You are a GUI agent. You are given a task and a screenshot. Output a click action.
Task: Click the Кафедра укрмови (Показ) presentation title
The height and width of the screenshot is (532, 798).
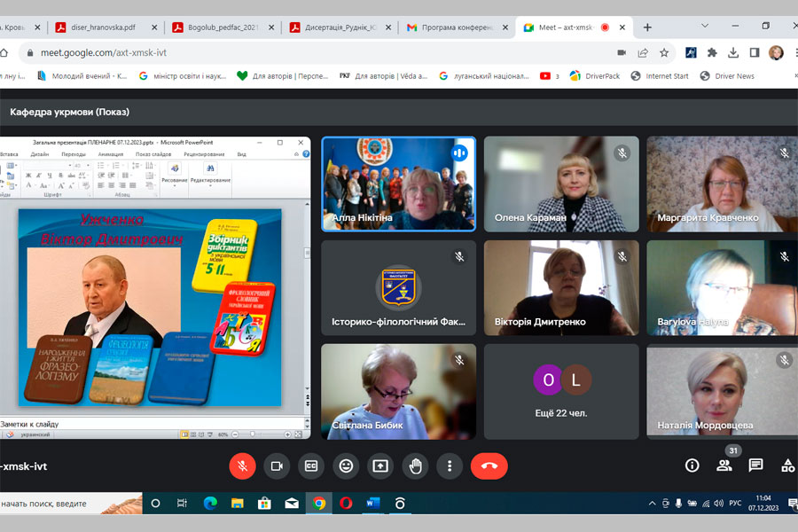pos(70,112)
